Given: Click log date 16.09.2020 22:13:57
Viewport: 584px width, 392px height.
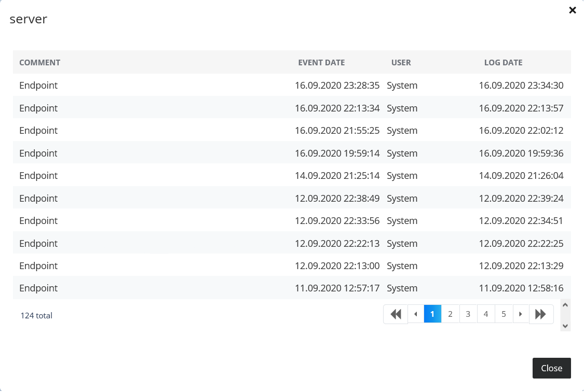Looking at the screenshot, I should (x=521, y=108).
